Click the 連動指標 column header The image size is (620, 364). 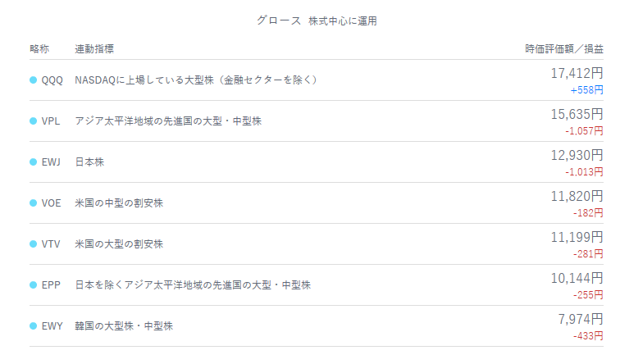tap(94, 49)
